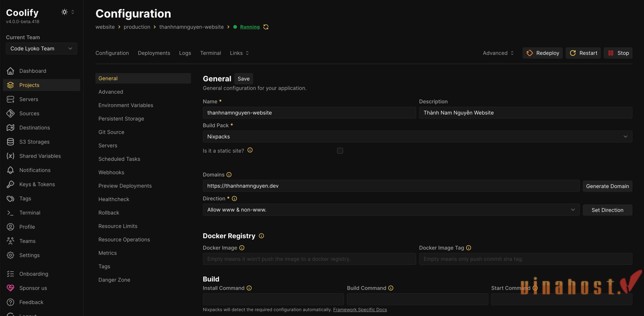644x316 pixels.
Task: Click the Settings gear icon
Action: (x=10, y=255)
